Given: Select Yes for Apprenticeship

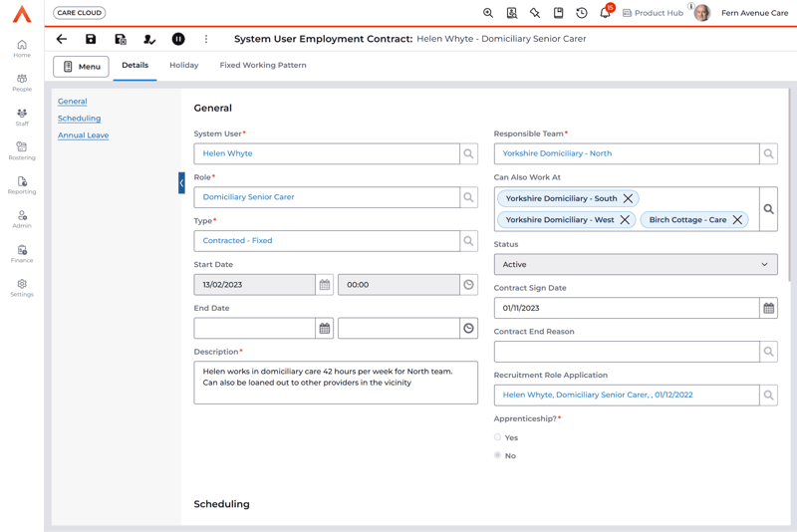Looking at the screenshot, I should tap(498, 437).
